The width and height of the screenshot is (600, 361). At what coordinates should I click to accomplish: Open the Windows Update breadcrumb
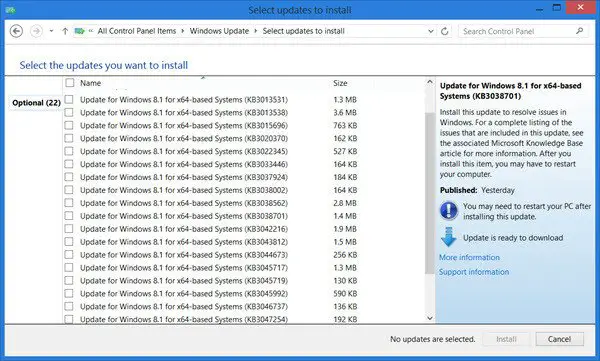pyautogui.click(x=219, y=31)
